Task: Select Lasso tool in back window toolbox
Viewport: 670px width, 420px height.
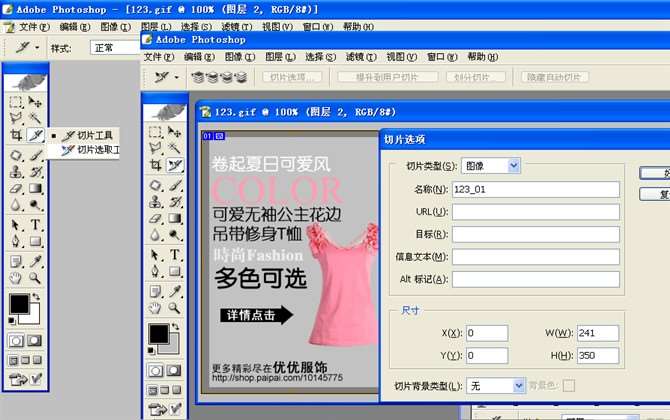Action: tap(16, 118)
